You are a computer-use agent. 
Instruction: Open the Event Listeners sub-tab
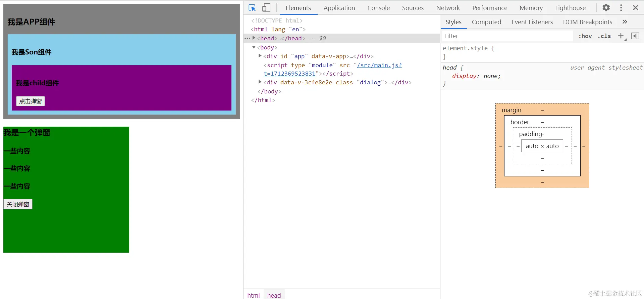tap(532, 22)
